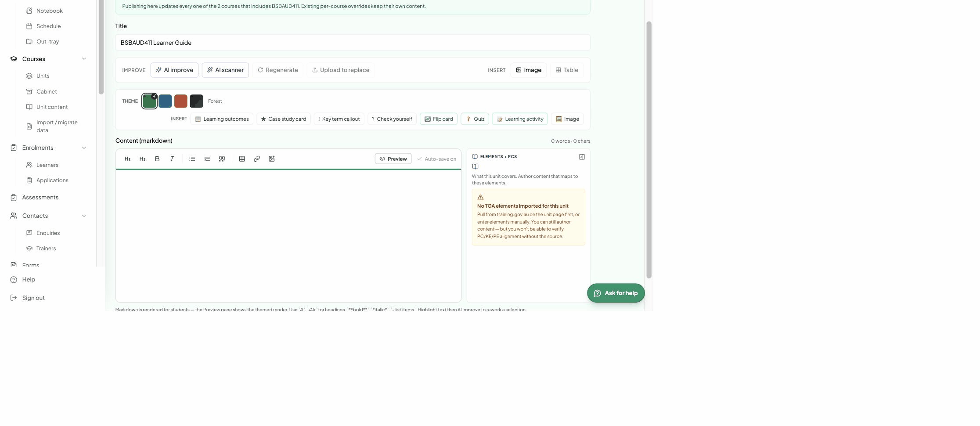The height and width of the screenshot is (426, 980).
Task: Click the main page vertical scrollbar
Action: [649, 150]
